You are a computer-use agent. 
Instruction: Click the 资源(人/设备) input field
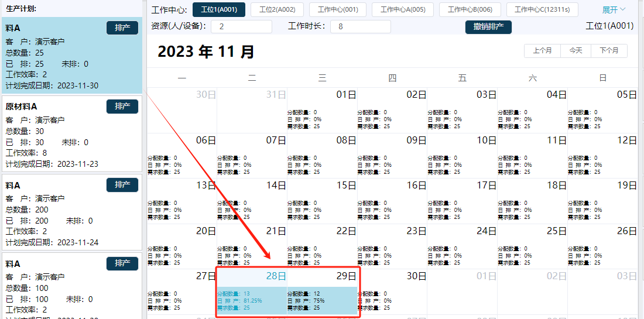(241, 26)
